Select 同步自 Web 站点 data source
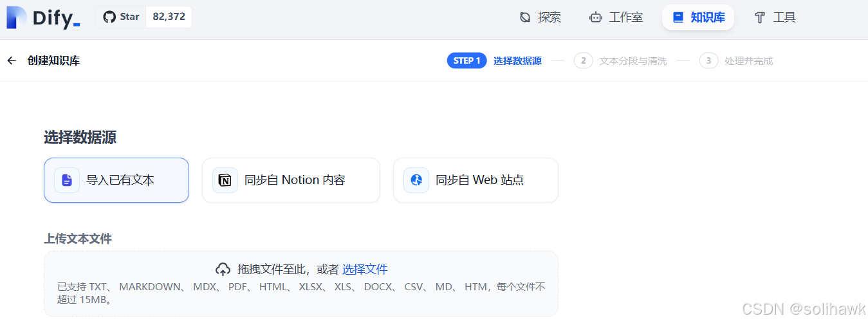 pyautogui.click(x=476, y=180)
